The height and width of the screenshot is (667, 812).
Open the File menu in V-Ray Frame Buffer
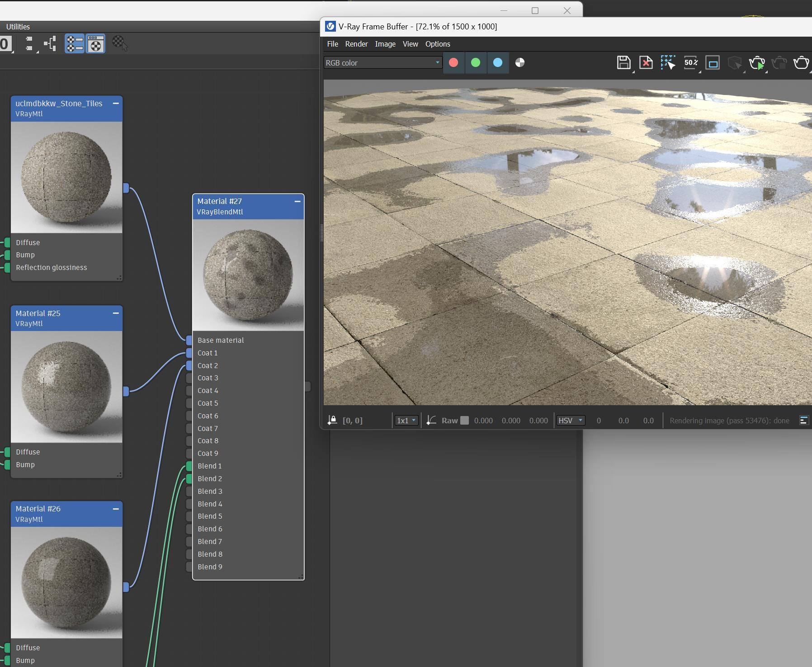pyautogui.click(x=333, y=44)
